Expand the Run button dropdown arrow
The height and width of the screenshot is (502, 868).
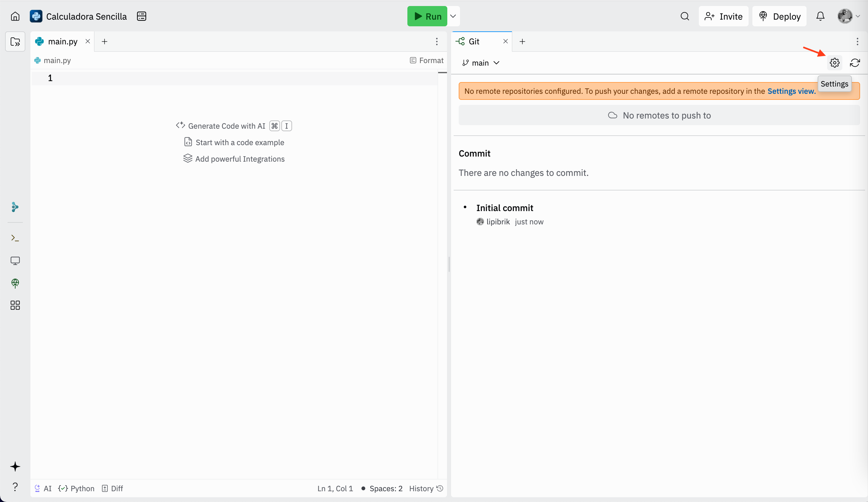click(453, 16)
